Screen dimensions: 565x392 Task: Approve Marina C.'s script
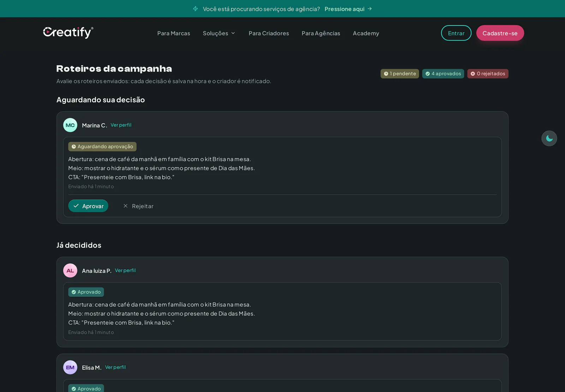(88, 206)
